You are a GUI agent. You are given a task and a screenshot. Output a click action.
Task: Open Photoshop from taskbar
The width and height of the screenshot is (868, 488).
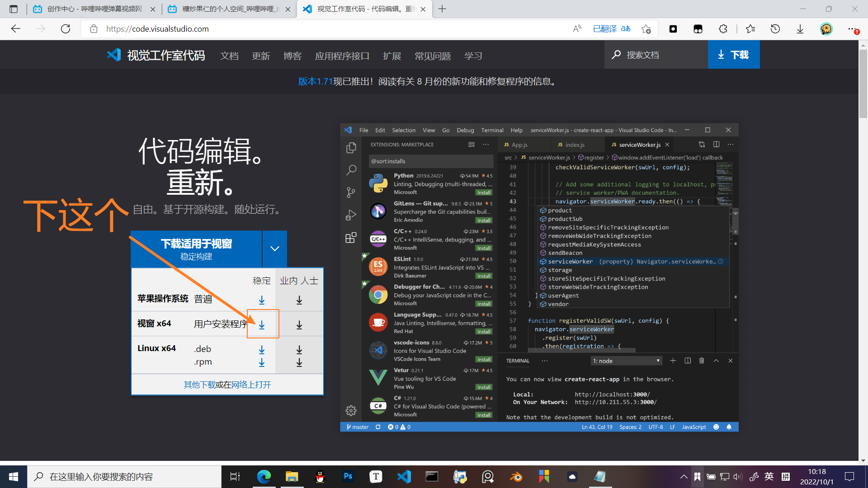[x=348, y=477]
